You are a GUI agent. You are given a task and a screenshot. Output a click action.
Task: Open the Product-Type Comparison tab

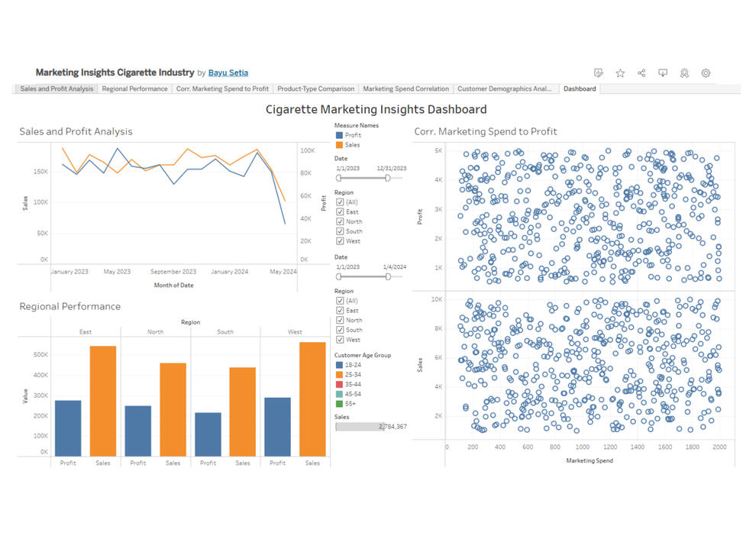(315, 89)
